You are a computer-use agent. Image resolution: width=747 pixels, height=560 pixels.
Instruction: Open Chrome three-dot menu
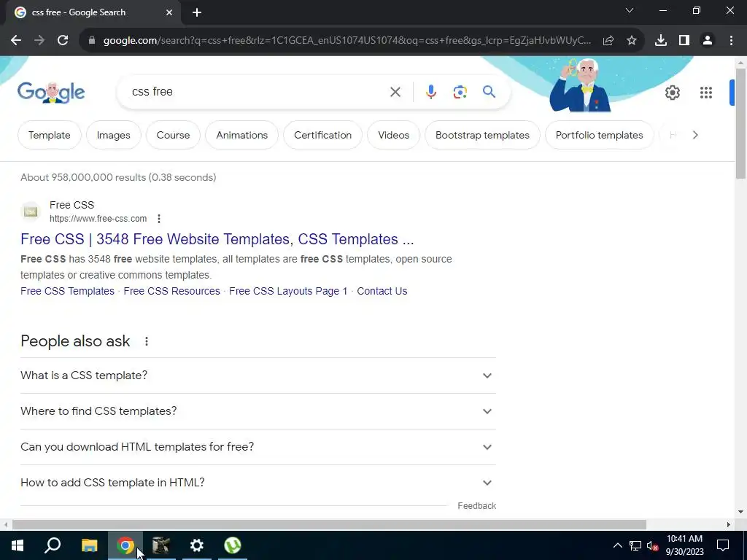[x=731, y=41]
